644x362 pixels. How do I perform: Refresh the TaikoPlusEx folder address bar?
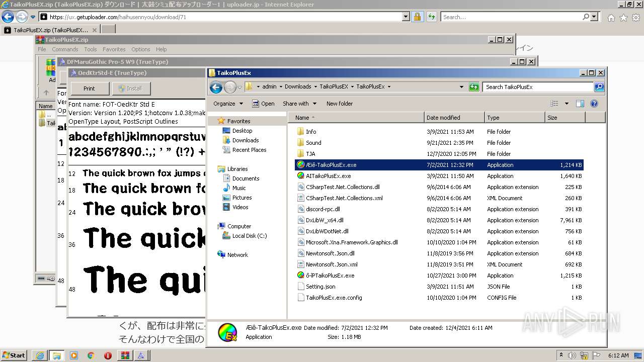(x=474, y=87)
